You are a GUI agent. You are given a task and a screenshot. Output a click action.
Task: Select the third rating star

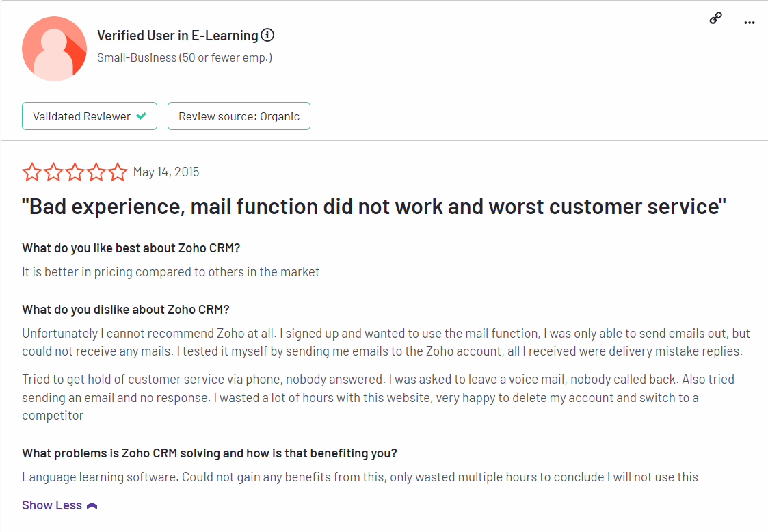pyautogui.click(x=75, y=172)
